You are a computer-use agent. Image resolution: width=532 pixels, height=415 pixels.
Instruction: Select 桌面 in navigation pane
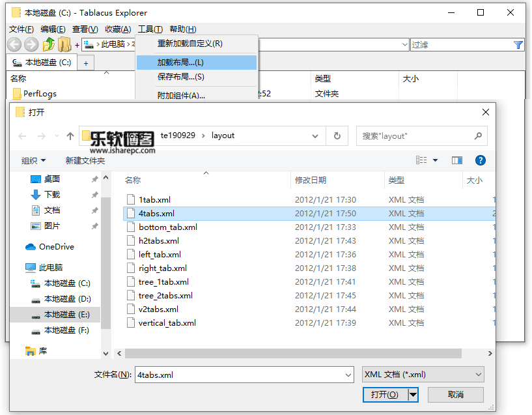pos(52,179)
